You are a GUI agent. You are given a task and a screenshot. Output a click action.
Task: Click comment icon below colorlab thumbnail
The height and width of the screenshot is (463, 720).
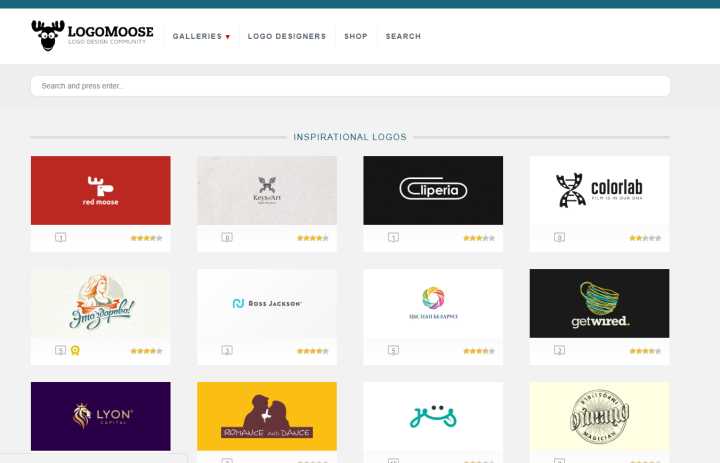coord(559,237)
